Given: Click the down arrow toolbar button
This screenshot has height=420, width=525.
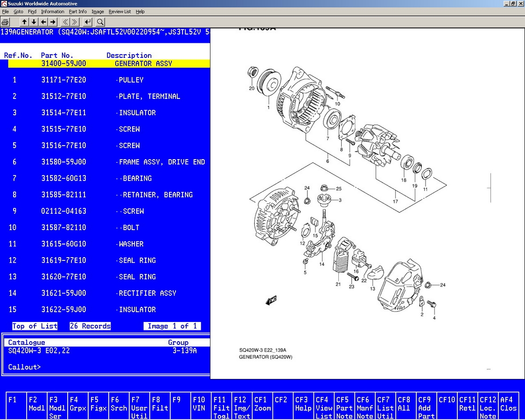Looking at the screenshot, I should tap(34, 22).
